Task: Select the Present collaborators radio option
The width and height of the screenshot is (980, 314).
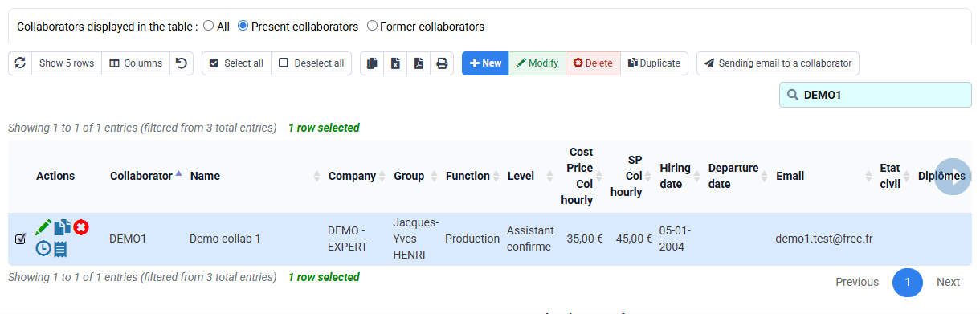Action: (x=243, y=26)
